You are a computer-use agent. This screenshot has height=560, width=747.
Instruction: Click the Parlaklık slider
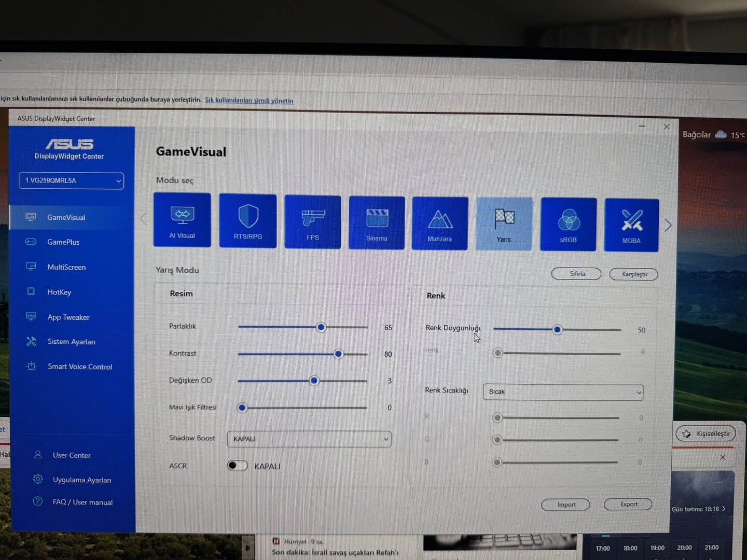point(303,327)
